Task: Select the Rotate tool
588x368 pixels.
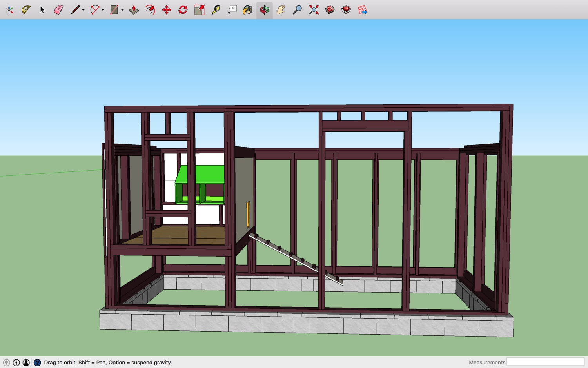Action: (183, 10)
